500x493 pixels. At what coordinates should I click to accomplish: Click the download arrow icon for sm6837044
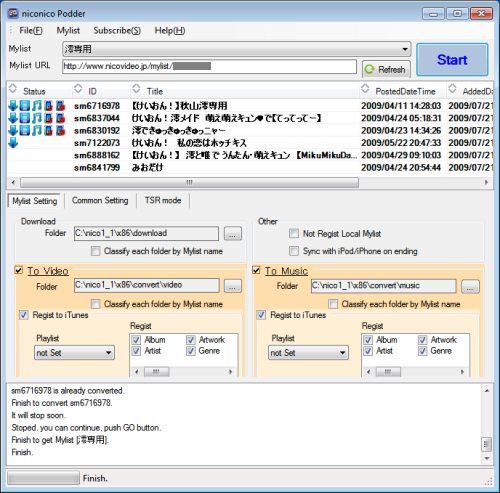tap(13, 118)
